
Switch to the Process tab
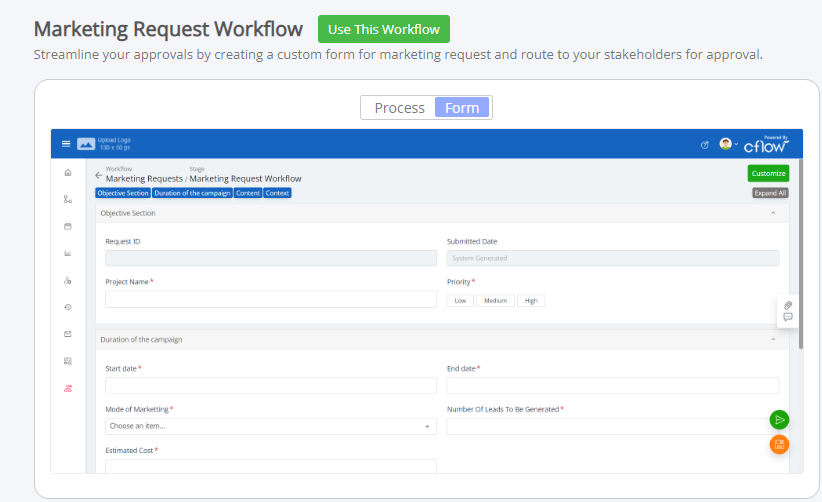click(x=399, y=108)
